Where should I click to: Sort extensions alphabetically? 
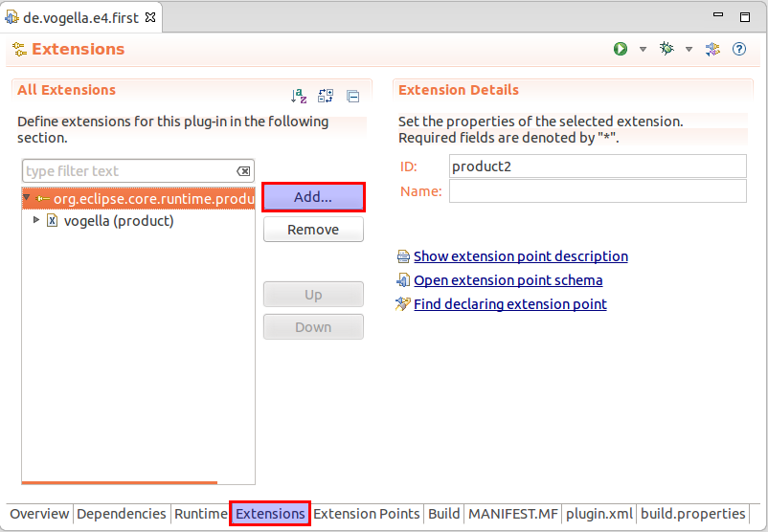pyautogui.click(x=298, y=96)
